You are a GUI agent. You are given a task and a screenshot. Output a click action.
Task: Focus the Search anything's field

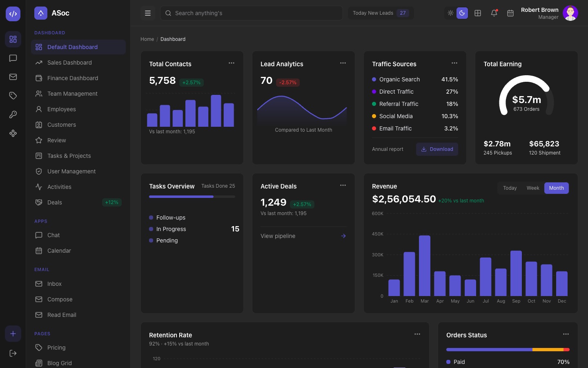point(251,13)
